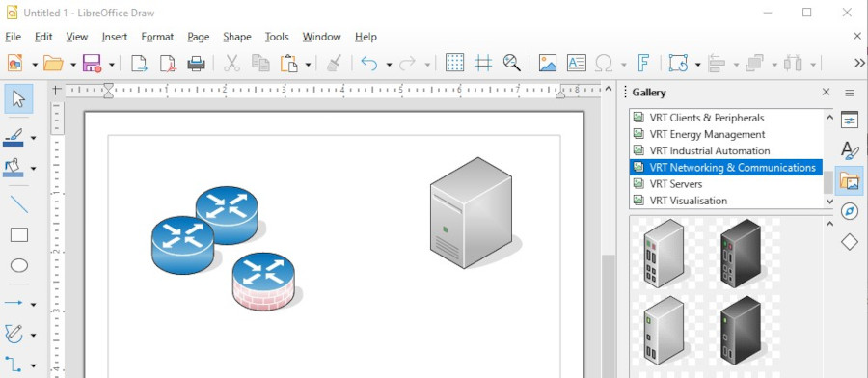
Task: Open the sidebar Navigator compass deck
Action: pos(849,211)
